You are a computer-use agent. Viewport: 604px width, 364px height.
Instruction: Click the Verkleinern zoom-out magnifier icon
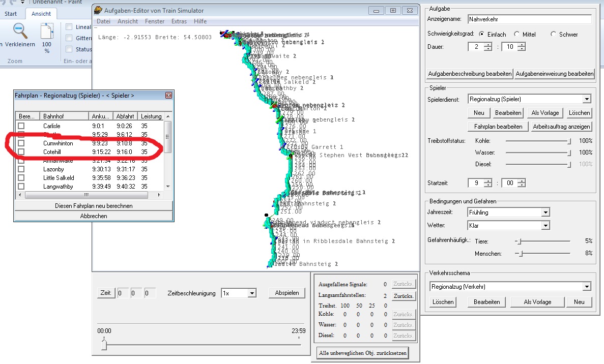click(20, 32)
